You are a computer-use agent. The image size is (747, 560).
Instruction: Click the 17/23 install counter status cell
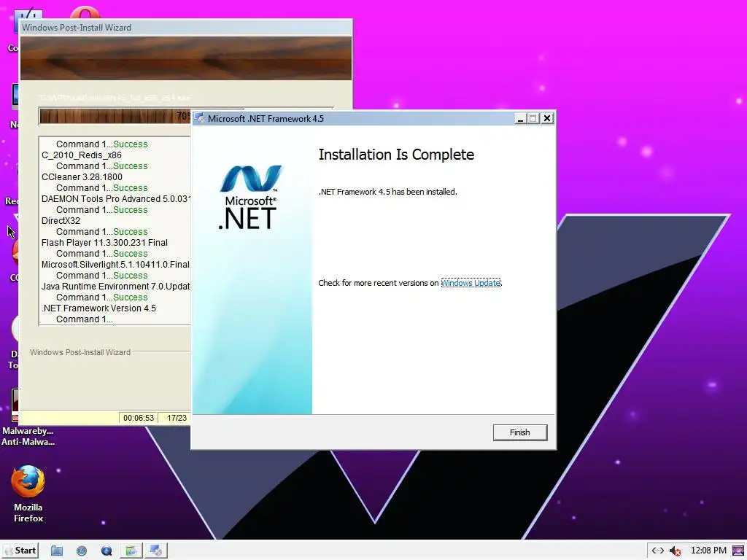[x=177, y=418]
